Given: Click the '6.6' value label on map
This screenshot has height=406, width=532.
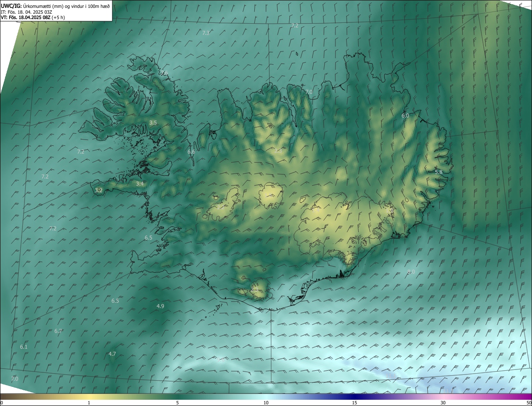Looking at the screenshot, I should [x=191, y=152].
